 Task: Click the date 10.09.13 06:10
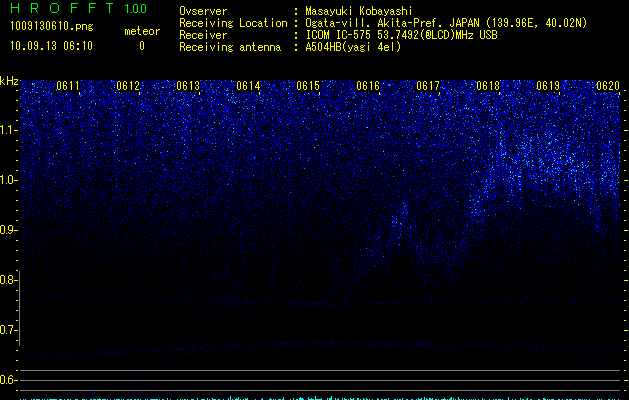click(x=51, y=46)
